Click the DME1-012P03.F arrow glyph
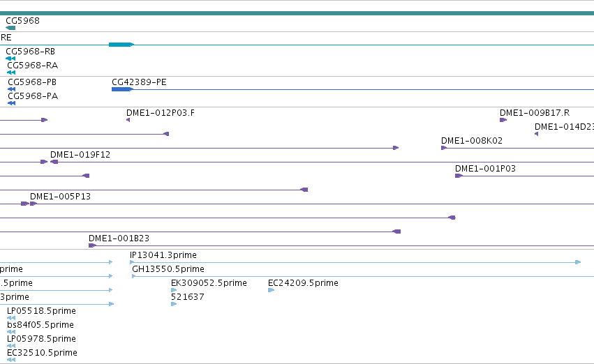This screenshot has width=594, height=364. [128, 120]
